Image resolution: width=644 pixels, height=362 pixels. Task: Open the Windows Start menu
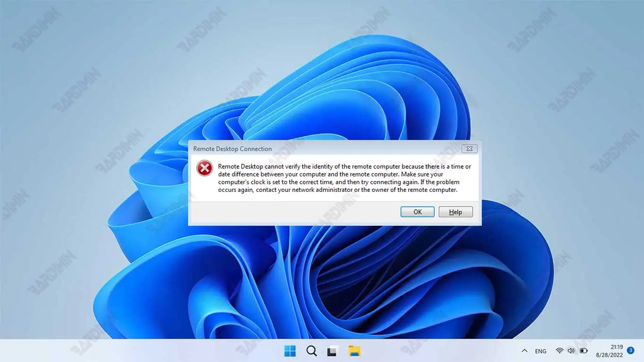coord(290,351)
